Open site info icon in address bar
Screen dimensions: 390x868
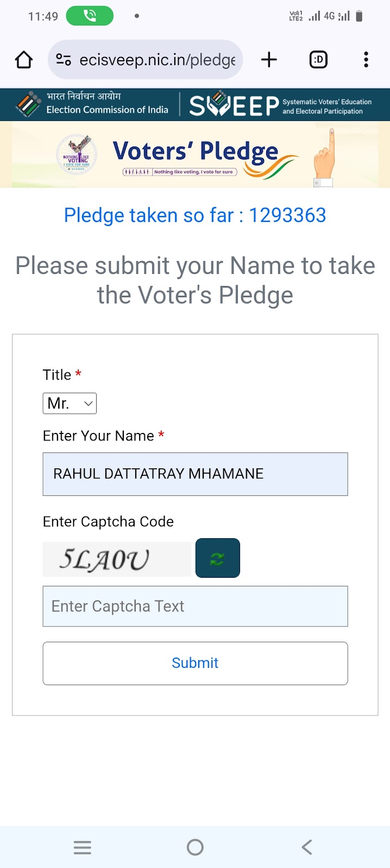(x=64, y=60)
